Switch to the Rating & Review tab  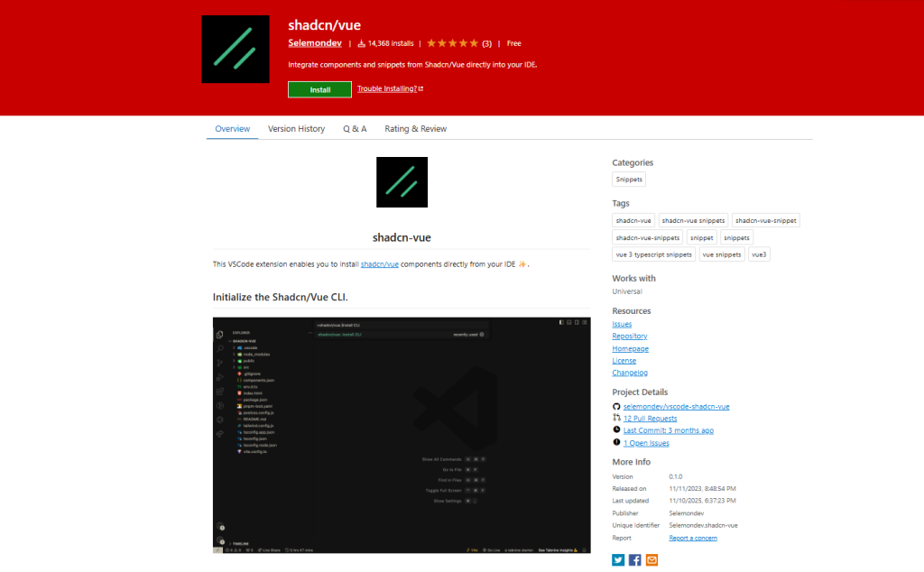[x=415, y=128]
